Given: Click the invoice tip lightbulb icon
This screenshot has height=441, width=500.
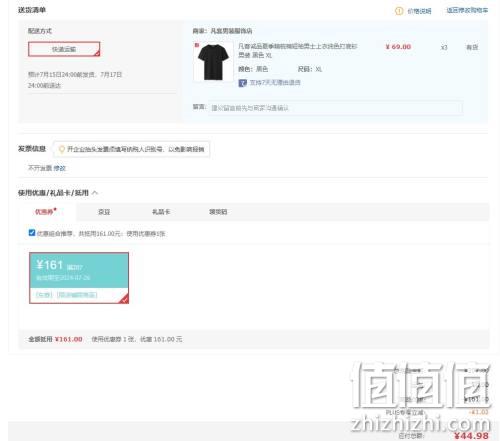Looking at the screenshot, I should pyautogui.click(x=61, y=149).
